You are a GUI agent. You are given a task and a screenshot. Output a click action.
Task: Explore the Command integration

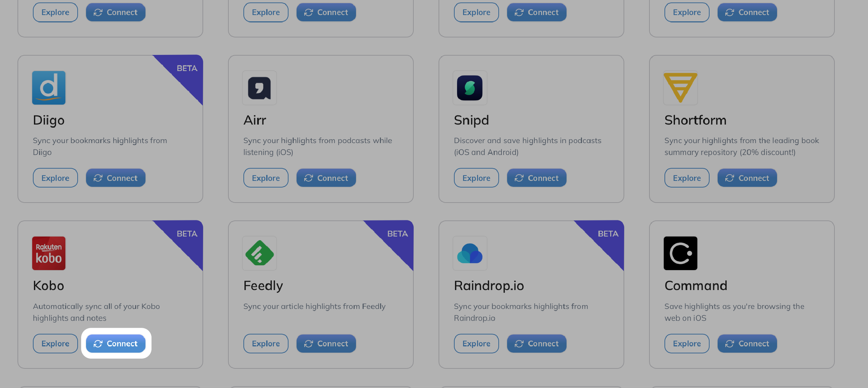686,343
